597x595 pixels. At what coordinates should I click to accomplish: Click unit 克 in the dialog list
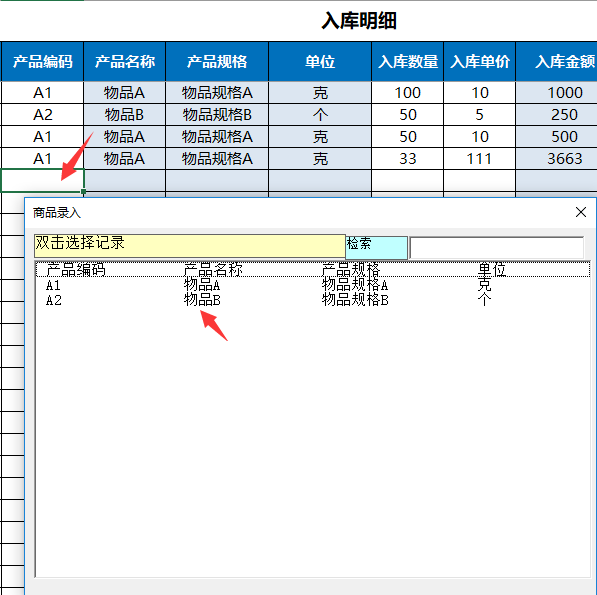484,285
